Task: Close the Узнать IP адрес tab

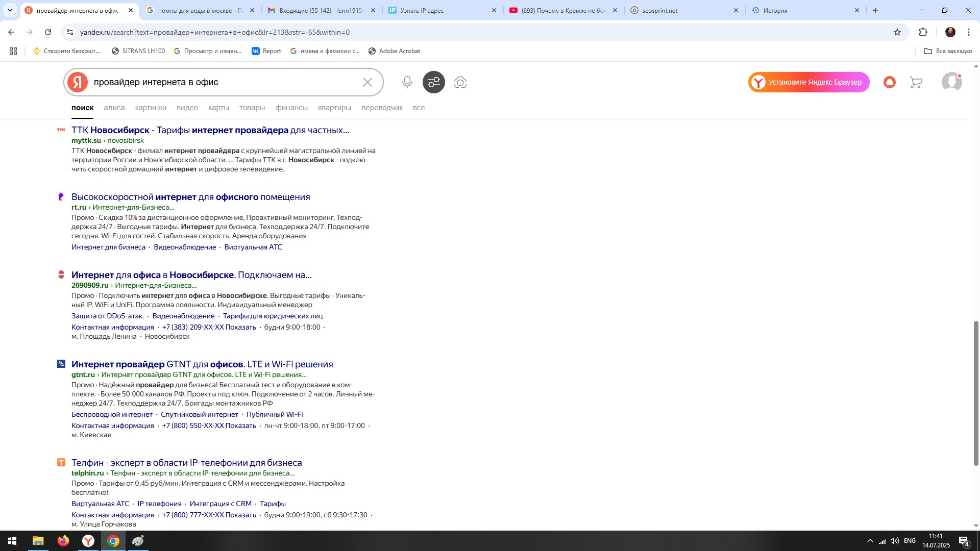Action: (x=494, y=10)
